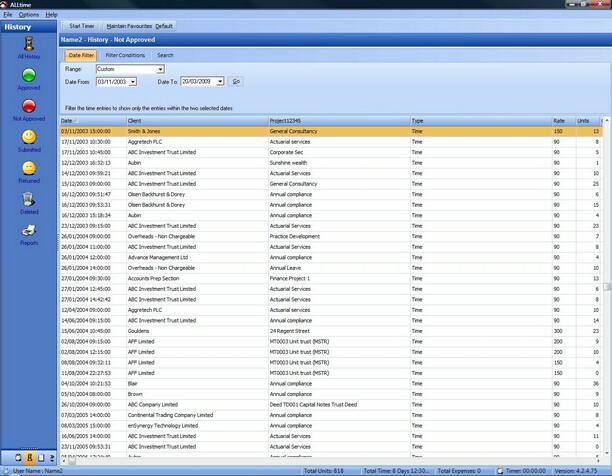Select the Blair client row
Image resolution: width=612 pixels, height=476 pixels.
tap(331, 384)
